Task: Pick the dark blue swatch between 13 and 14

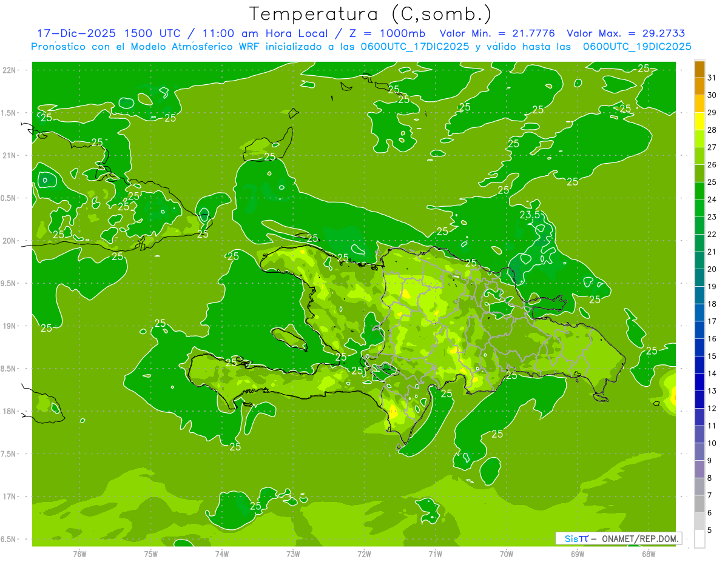Action: click(699, 382)
